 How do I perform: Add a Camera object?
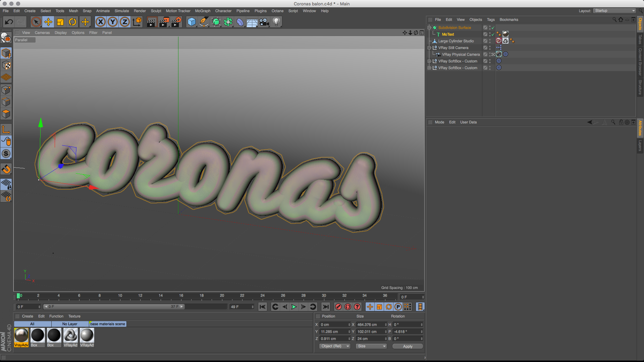point(264,22)
